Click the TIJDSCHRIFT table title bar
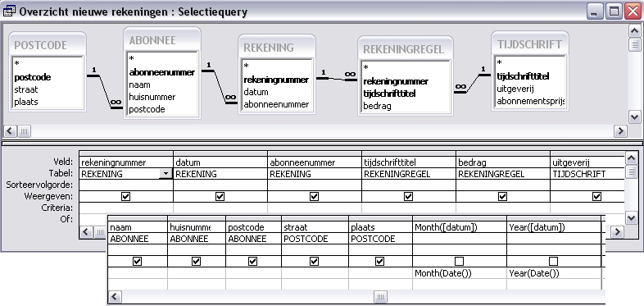Viewport: 644px width, 306px height. [529, 44]
